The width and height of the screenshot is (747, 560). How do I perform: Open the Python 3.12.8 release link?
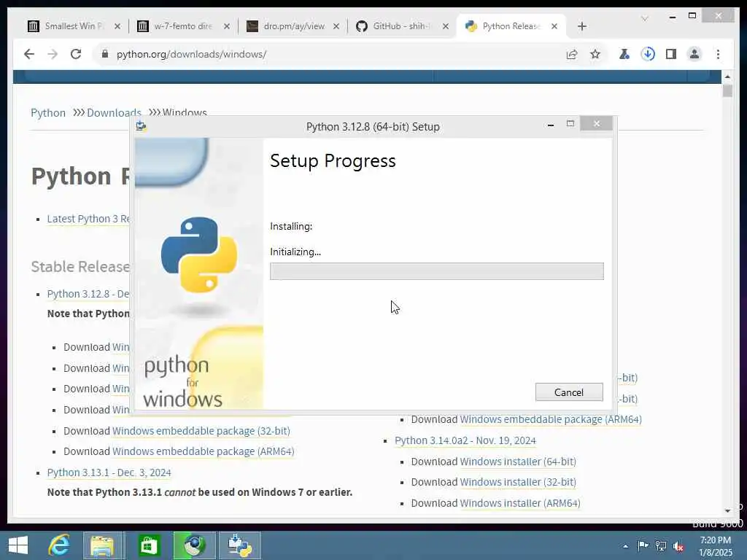click(x=88, y=294)
